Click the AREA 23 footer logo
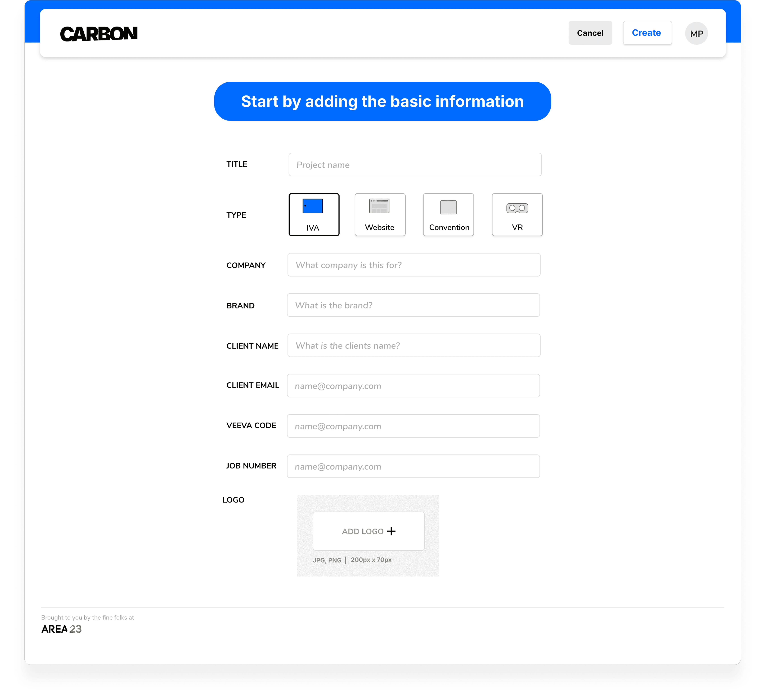The image size is (765, 700). pyautogui.click(x=61, y=629)
